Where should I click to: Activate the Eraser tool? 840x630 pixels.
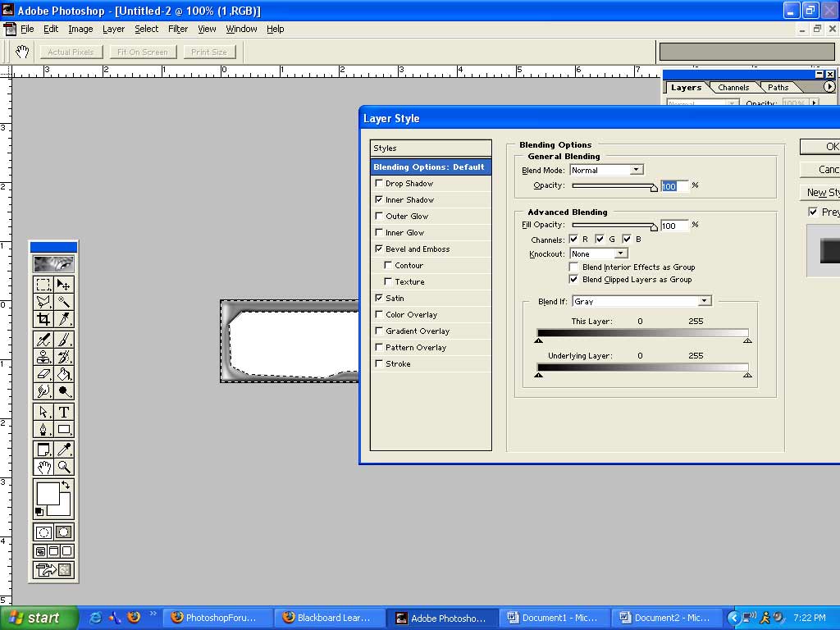(43, 374)
